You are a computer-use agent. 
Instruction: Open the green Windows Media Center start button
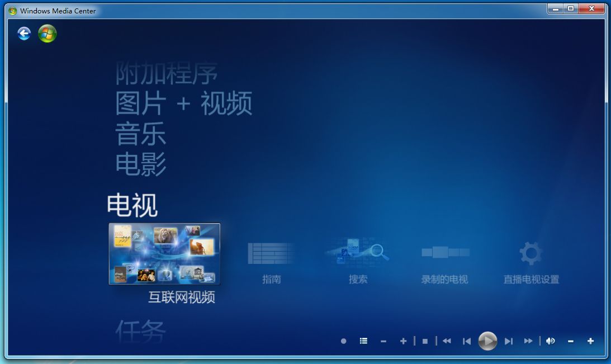48,34
